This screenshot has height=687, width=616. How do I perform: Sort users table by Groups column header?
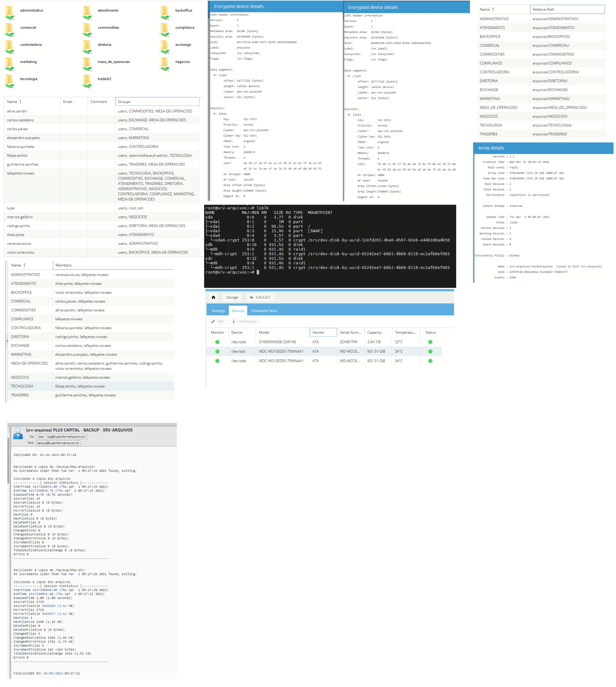[x=157, y=102]
